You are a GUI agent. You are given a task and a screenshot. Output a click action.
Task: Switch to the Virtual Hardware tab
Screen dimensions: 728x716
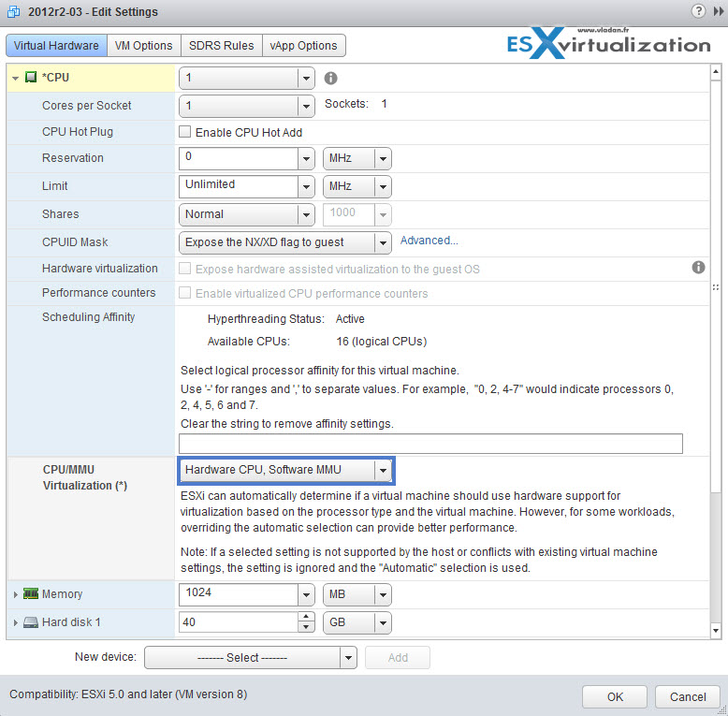[56, 46]
